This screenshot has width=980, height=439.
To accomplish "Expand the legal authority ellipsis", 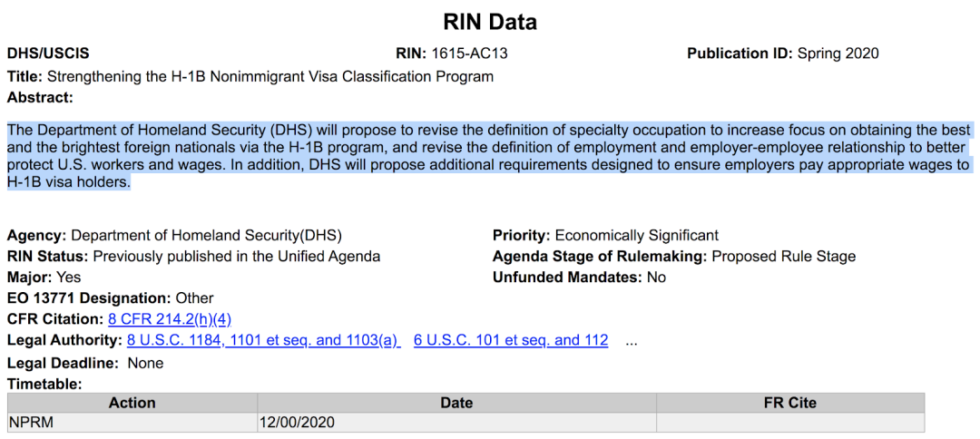I will [631, 342].
